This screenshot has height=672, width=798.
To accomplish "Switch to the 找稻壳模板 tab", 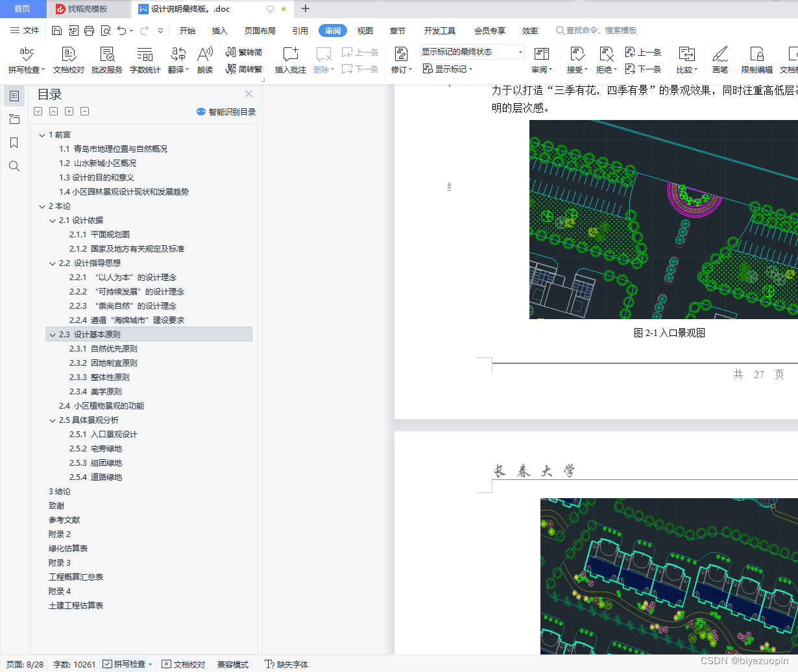I will (88, 9).
